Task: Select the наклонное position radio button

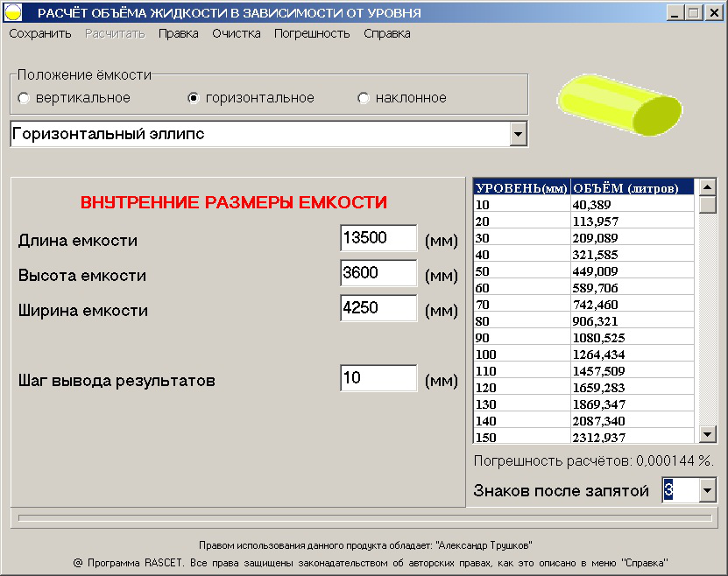Action: click(x=364, y=98)
